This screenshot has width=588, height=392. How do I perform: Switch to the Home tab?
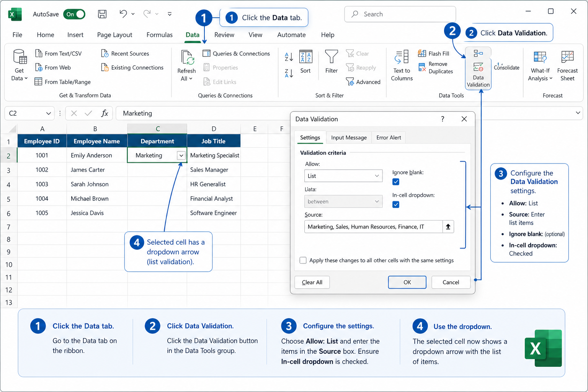[x=46, y=35]
